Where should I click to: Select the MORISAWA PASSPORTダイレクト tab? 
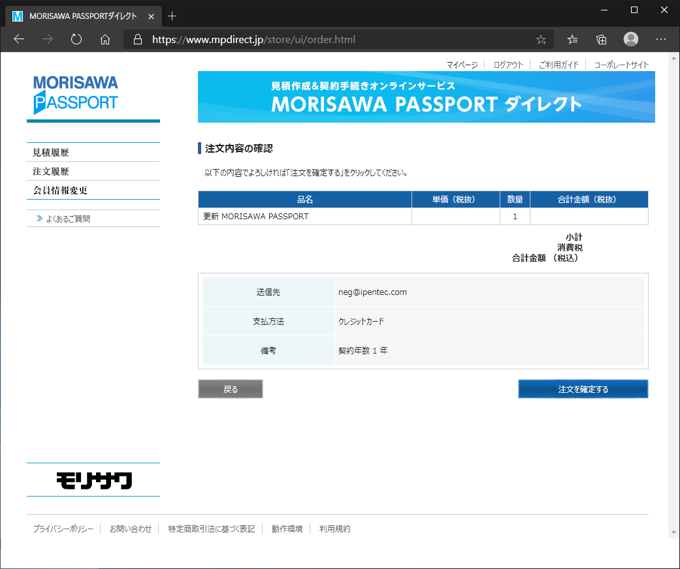(82, 16)
